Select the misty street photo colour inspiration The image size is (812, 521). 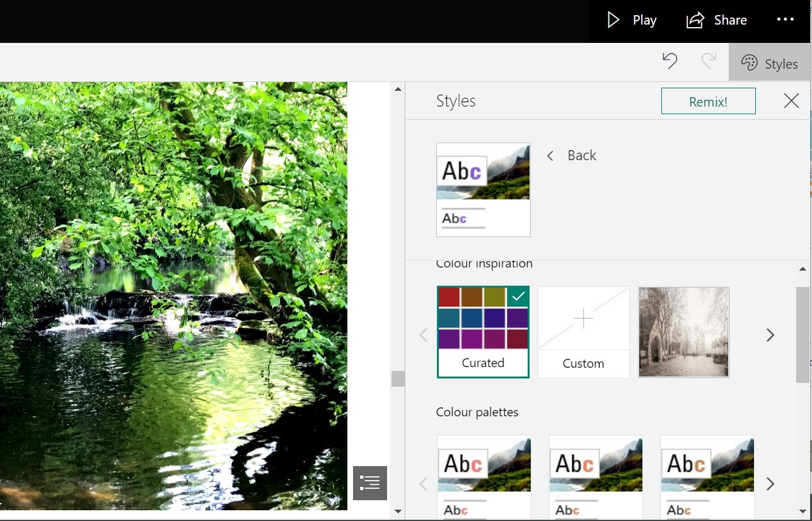(684, 332)
